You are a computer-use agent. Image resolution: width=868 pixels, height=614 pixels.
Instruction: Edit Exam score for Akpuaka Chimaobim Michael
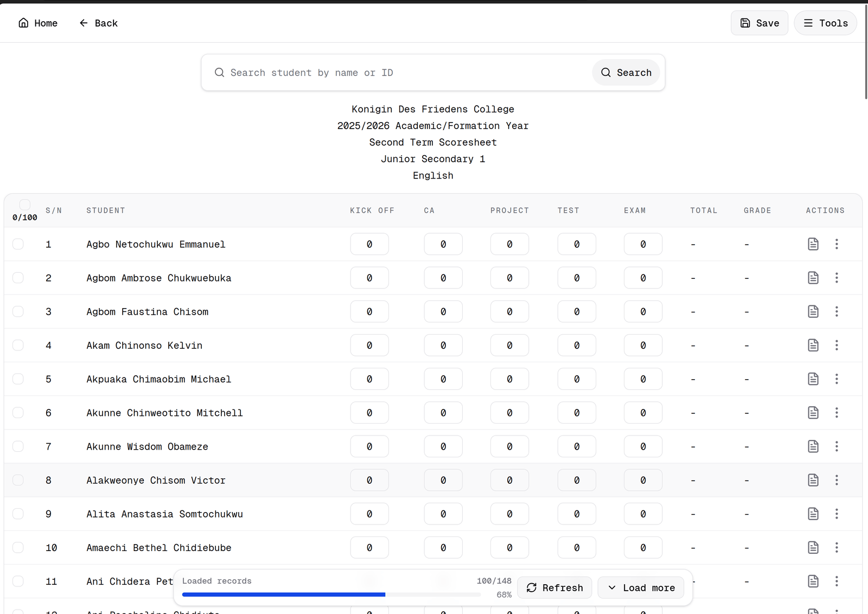pos(643,379)
